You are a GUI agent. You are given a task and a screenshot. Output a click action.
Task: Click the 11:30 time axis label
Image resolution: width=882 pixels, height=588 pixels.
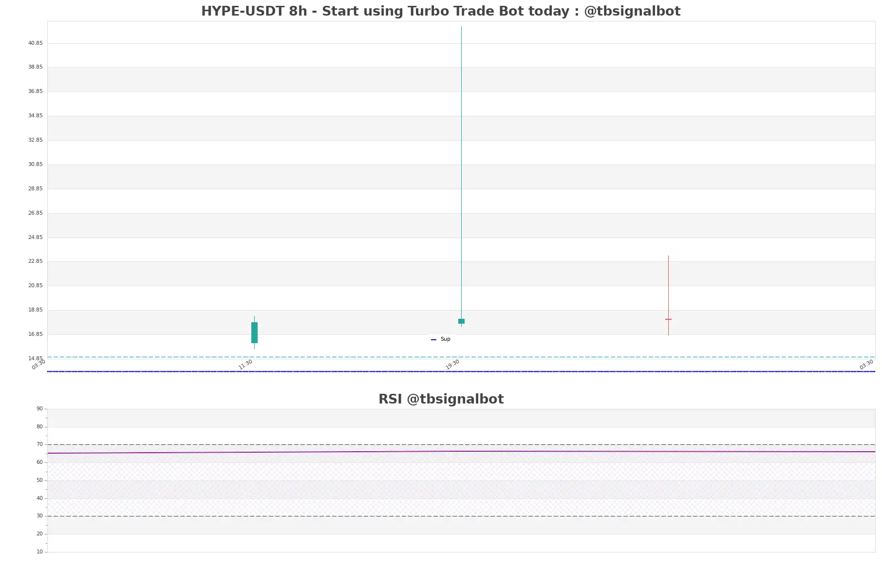245,365
